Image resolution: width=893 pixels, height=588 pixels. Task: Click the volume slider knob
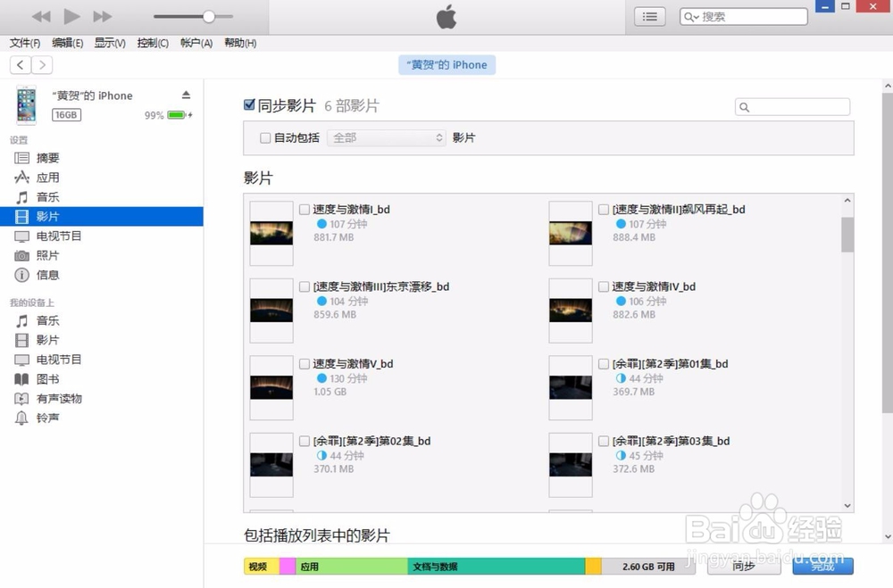pyautogui.click(x=208, y=17)
